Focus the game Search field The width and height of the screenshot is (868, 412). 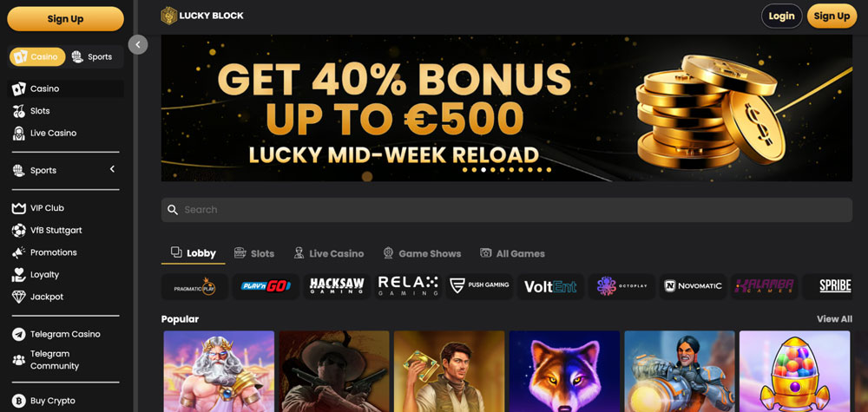pyautogui.click(x=507, y=210)
